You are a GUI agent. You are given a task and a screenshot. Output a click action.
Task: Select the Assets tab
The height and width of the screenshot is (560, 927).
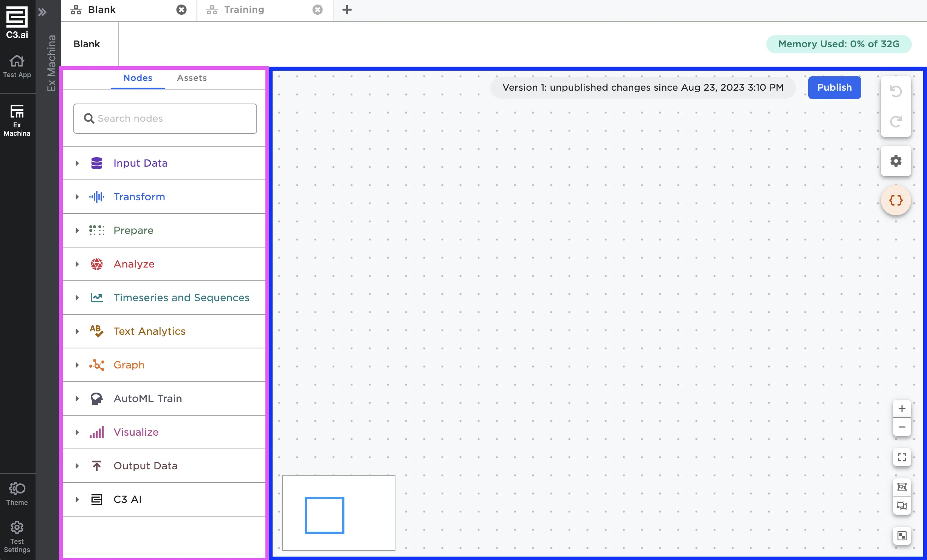[x=192, y=78]
